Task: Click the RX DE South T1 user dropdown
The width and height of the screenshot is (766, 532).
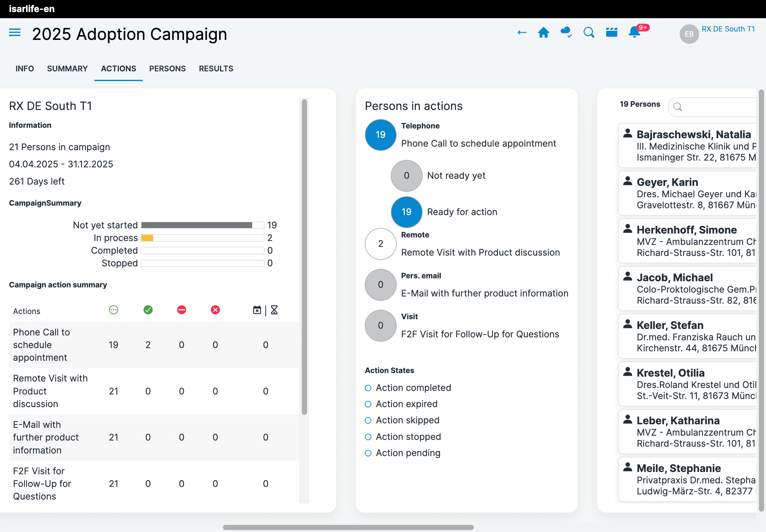Action: (x=728, y=29)
